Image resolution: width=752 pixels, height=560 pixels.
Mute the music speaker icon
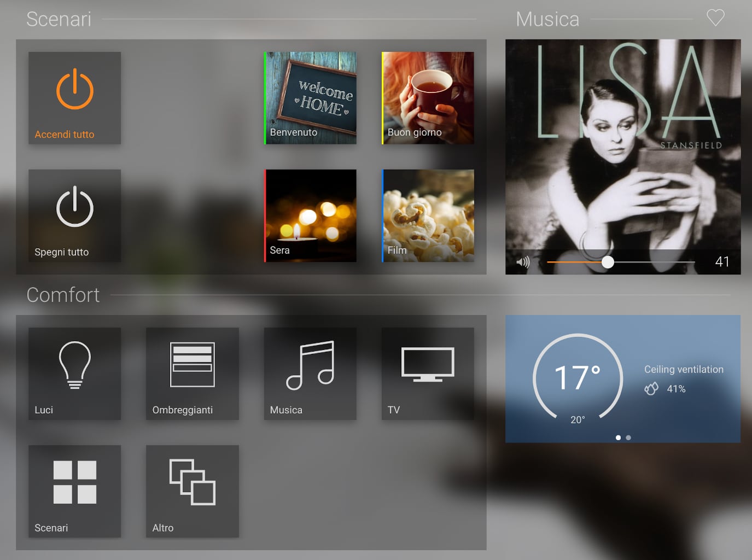pyautogui.click(x=523, y=262)
